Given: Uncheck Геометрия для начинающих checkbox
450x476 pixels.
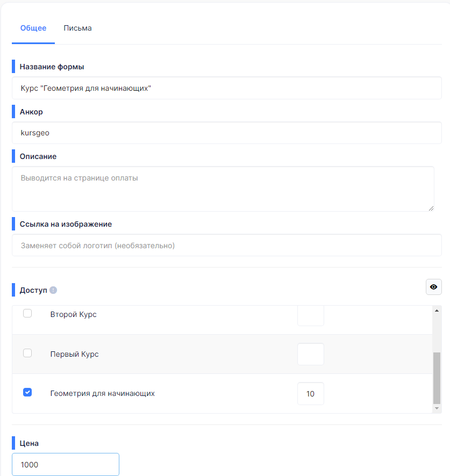Looking at the screenshot, I should click(x=27, y=392).
